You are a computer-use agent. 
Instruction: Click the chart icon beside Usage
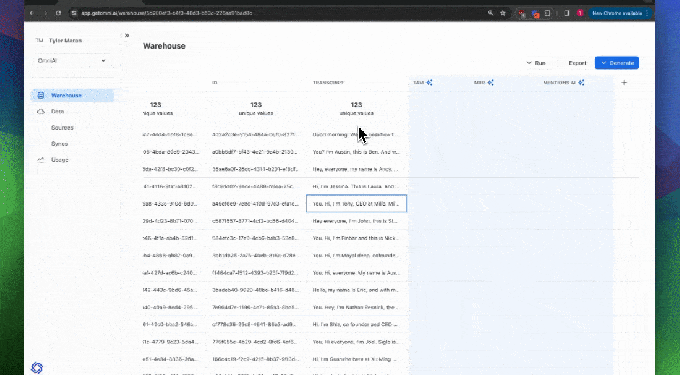coord(41,160)
